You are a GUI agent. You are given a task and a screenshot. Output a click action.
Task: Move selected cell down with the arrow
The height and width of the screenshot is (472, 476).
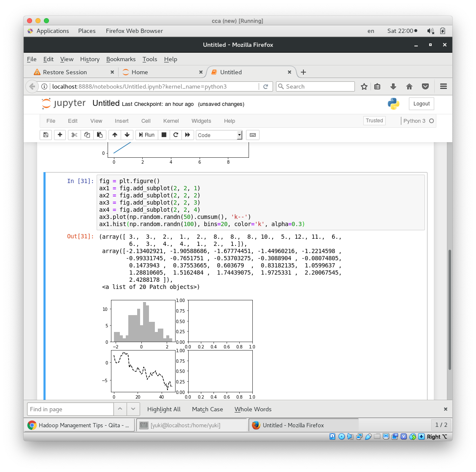[127, 135]
